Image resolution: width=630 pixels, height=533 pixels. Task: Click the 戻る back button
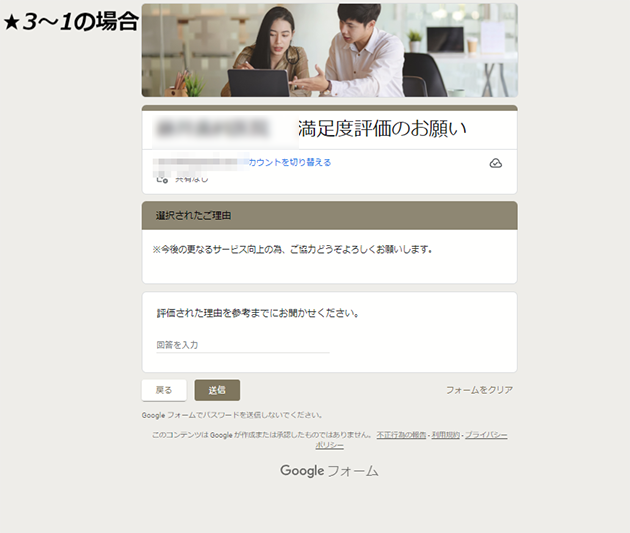(164, 390)
